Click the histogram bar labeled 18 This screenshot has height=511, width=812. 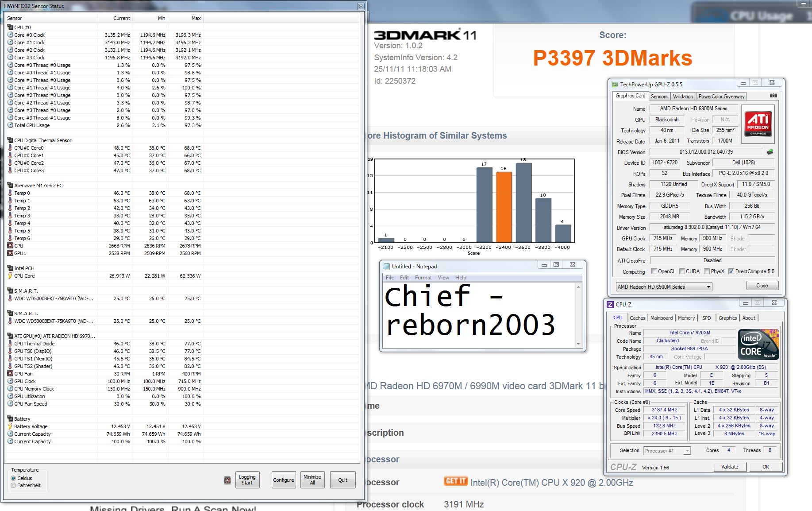click(x=523, y=202)
